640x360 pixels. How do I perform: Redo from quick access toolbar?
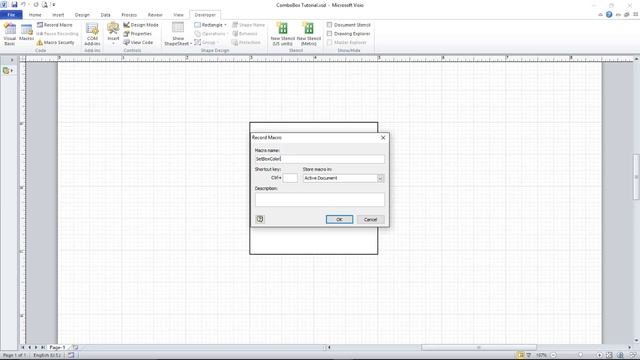pos(36,5)
